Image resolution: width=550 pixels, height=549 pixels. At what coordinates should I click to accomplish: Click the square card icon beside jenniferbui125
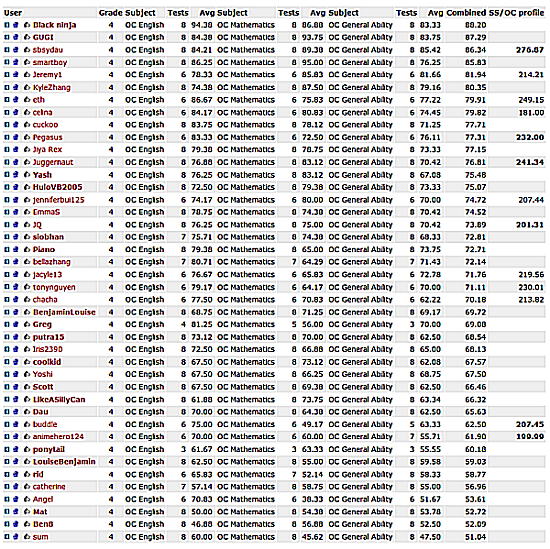pyautogui.click(x=7, y=200)
